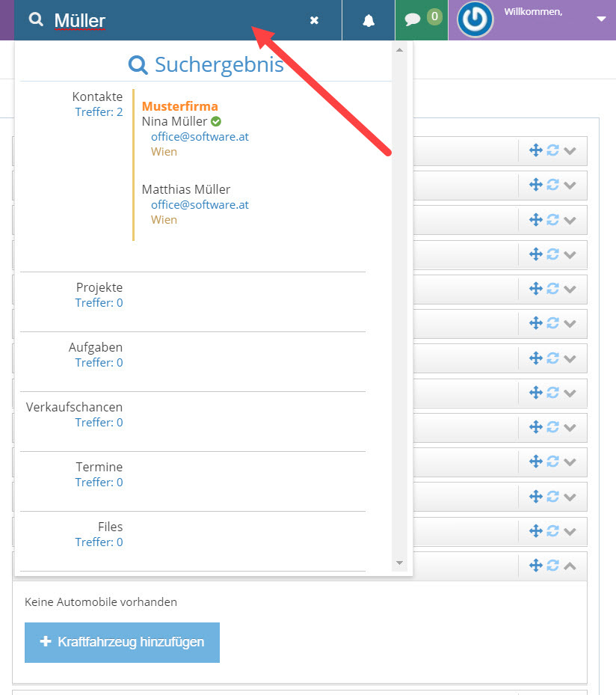Open the Treffer: 2 link under Kontakte
The width and height of the screenshot is (616, 695).
pyautogui.click(x=99, y=111)
